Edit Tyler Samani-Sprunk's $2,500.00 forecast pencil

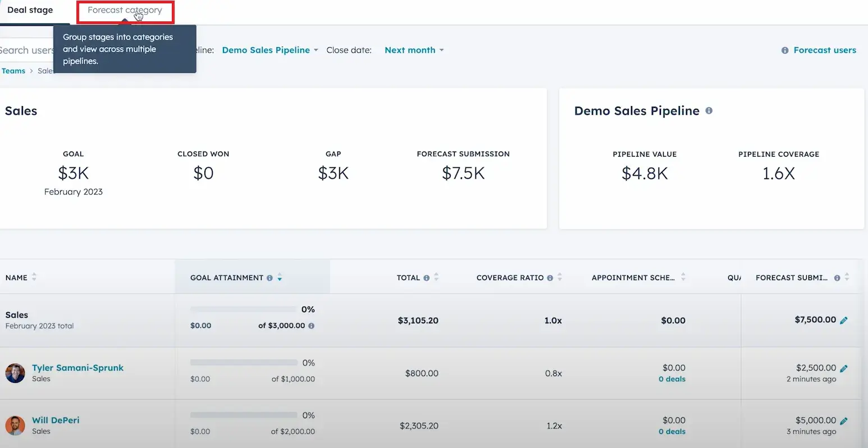click(843, 368)
